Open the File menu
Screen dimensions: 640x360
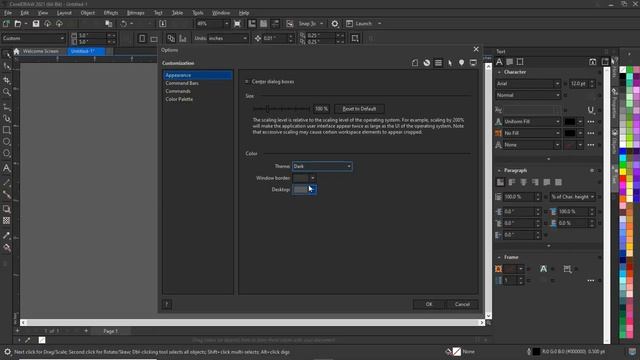point(8,13)
